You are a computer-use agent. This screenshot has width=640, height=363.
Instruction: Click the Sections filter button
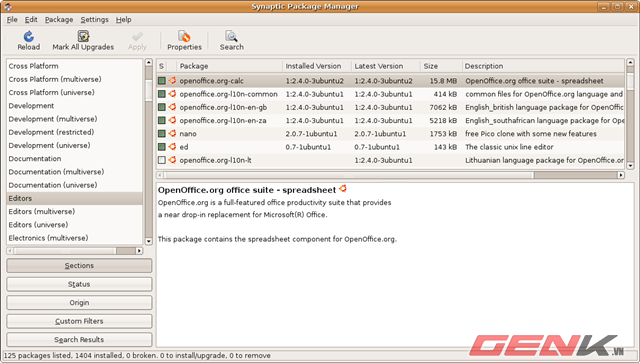click(x=79, y=265)
